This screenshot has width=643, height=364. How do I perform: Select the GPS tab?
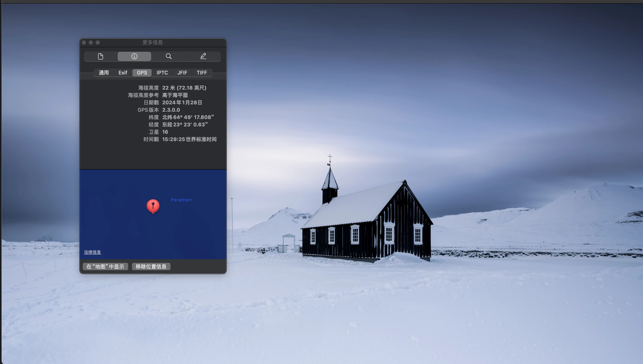[x=142, y=73]
